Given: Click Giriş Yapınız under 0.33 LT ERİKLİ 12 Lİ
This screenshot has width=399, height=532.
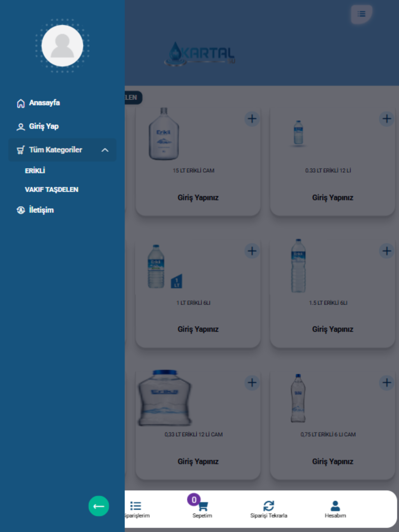Looking at the screenshot, I should click(x=333, y=197).
